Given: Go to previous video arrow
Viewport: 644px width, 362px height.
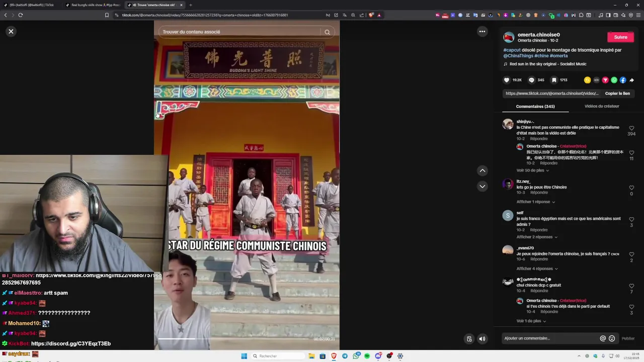Looking at the screenshot, I should [482, 170].
